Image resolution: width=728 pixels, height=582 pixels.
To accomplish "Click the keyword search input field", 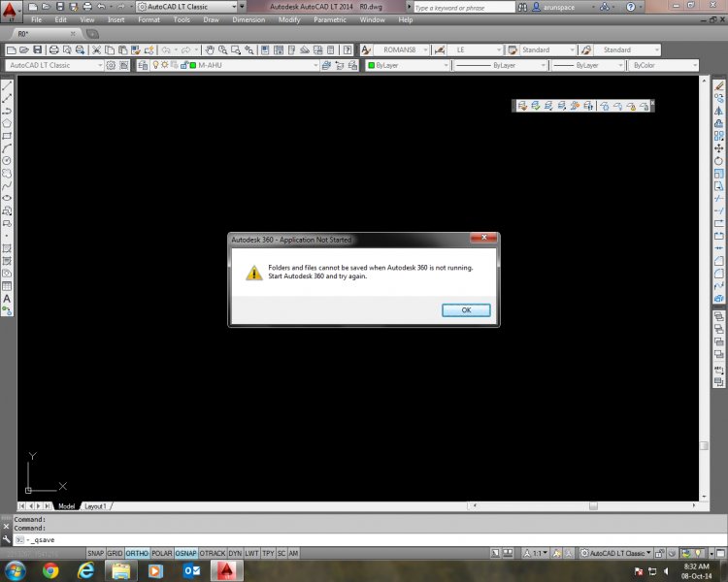I will tap(463, 8).
